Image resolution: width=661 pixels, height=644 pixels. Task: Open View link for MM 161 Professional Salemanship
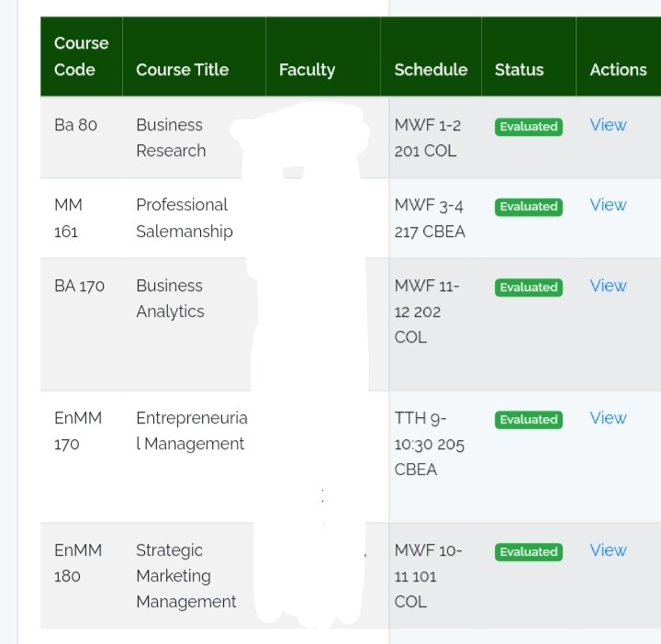[608, 205]
